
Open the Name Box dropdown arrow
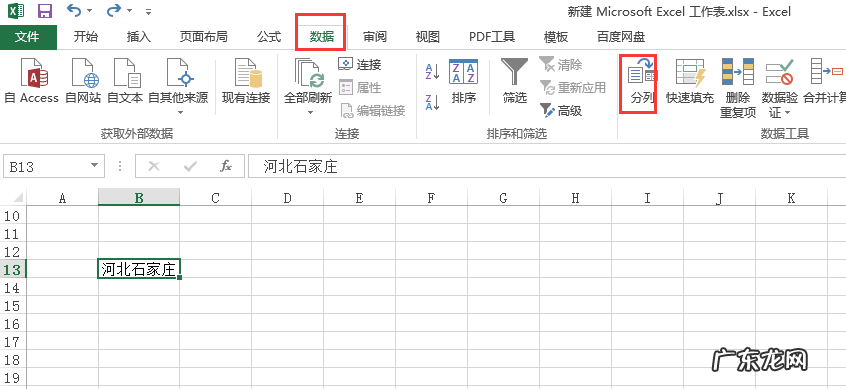95,166
